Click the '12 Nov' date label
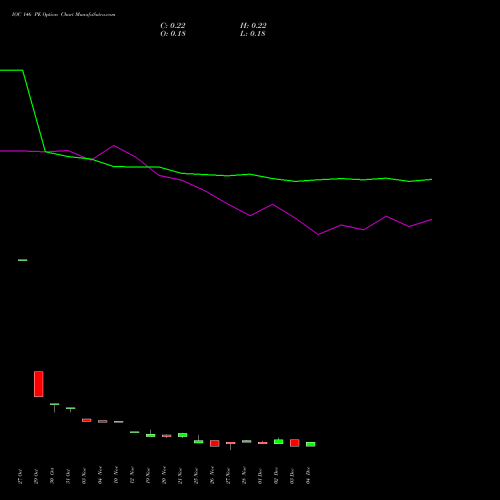 (132, 476)
